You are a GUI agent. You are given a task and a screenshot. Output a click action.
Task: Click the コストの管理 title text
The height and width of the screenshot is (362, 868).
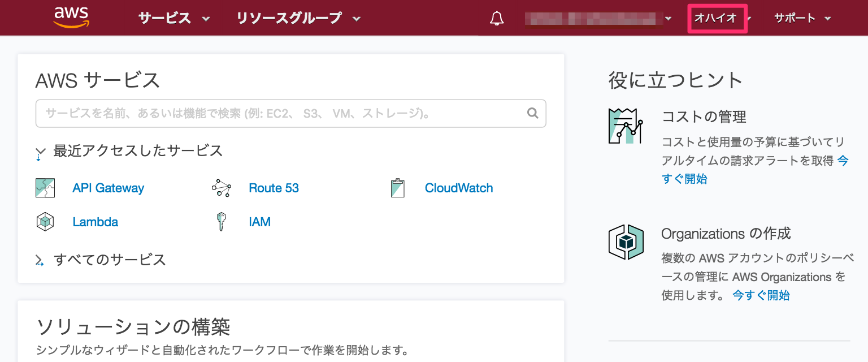[704, 117]
